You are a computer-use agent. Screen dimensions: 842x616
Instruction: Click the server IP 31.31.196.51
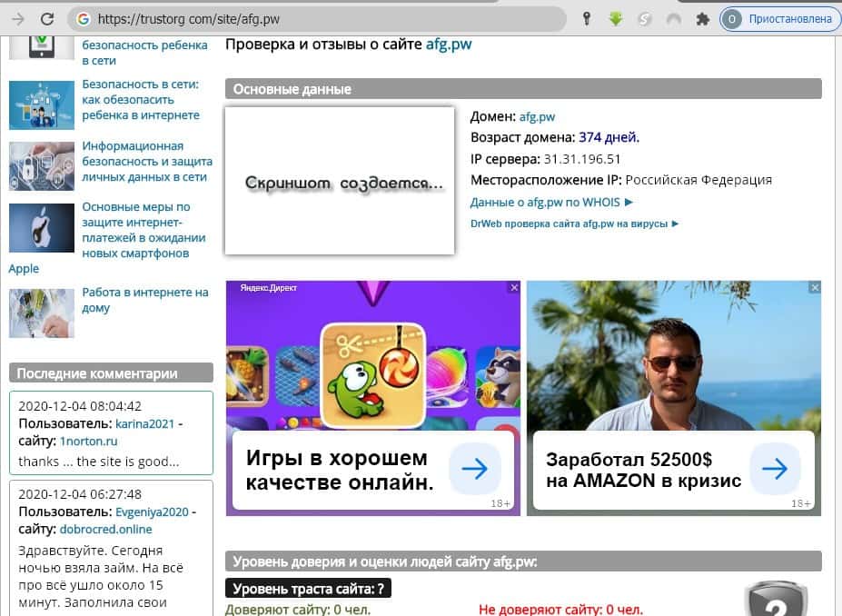coord(582,159)
